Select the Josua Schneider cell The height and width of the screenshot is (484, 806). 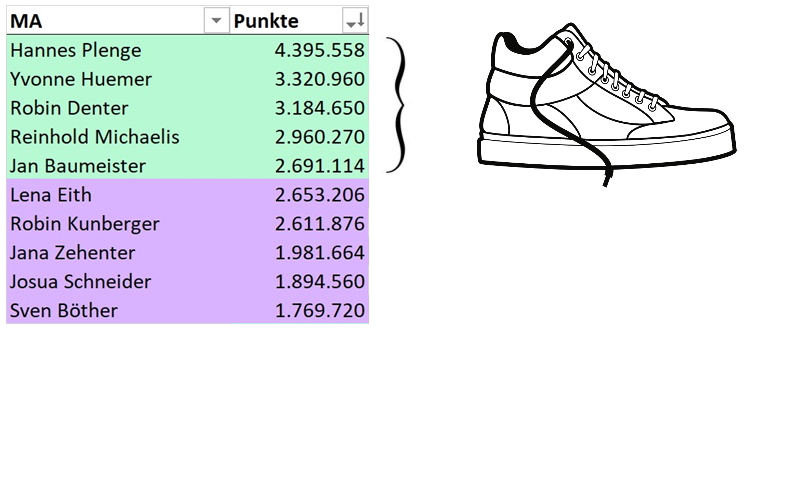pos(118,281)
